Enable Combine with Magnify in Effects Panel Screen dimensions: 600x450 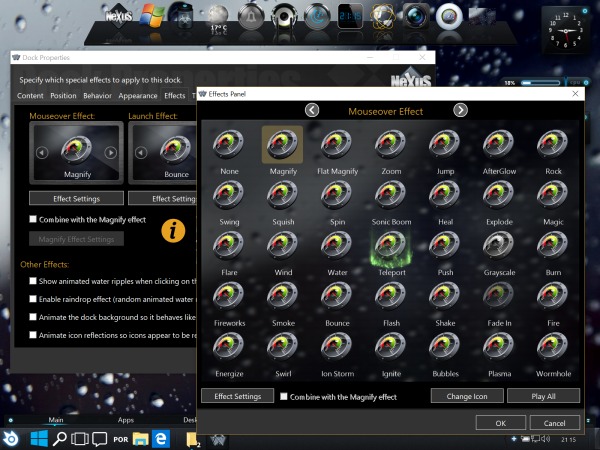coord(284,397)
